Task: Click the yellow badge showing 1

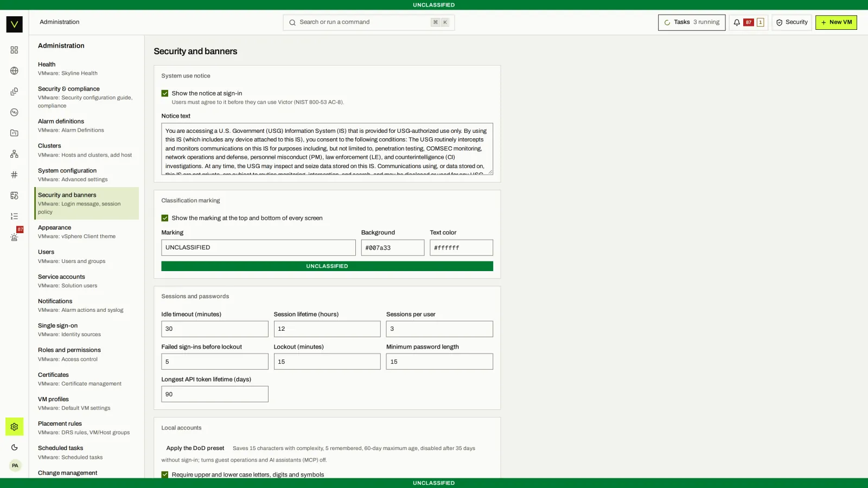Action: (x=760, y=22)
